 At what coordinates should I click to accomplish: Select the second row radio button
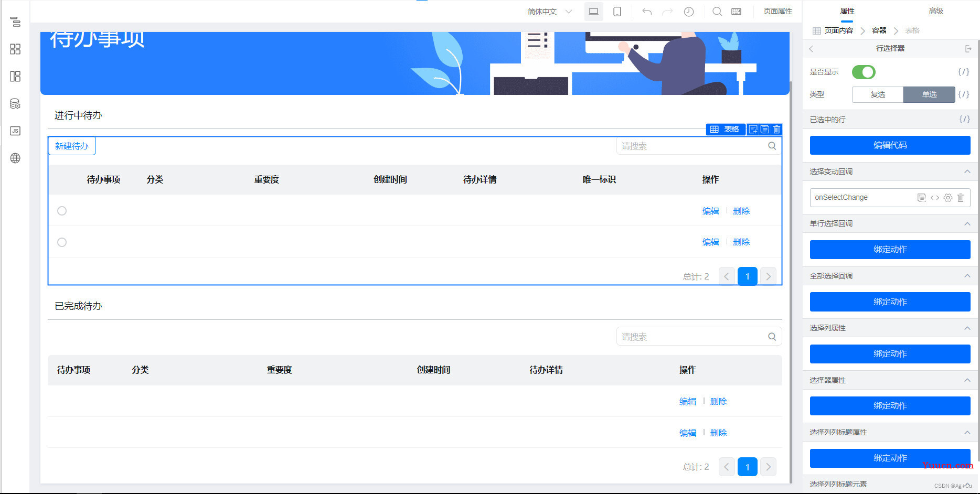[x=62, y=242]
